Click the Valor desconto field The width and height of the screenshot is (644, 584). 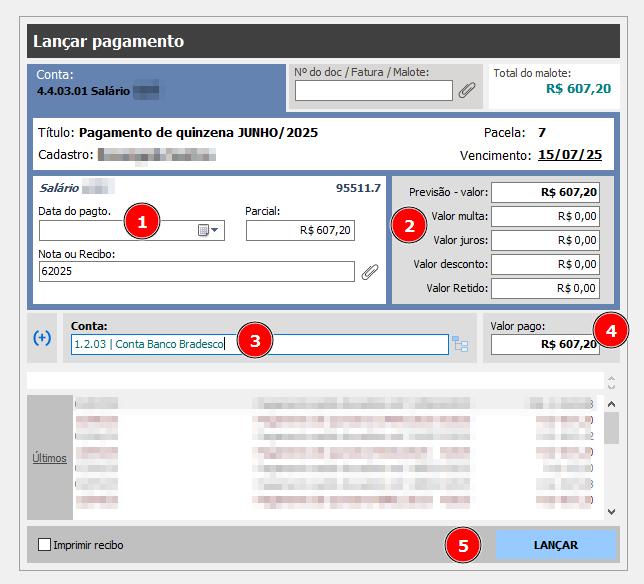(x=545, y=264)
